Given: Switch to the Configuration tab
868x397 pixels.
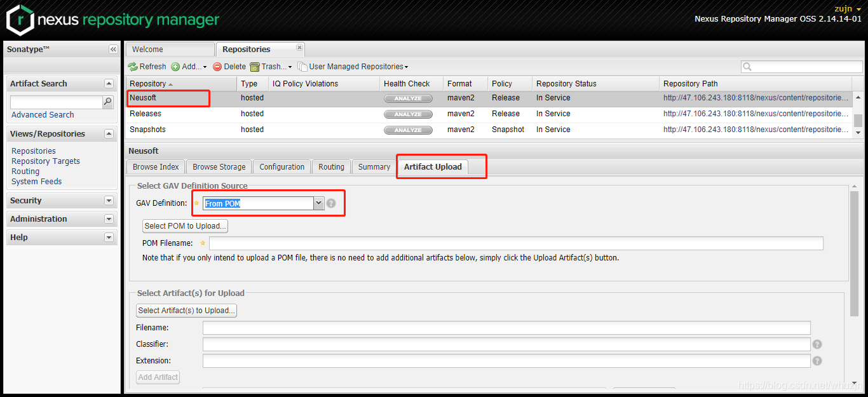Looking at the screenshot, I should 282,167.
